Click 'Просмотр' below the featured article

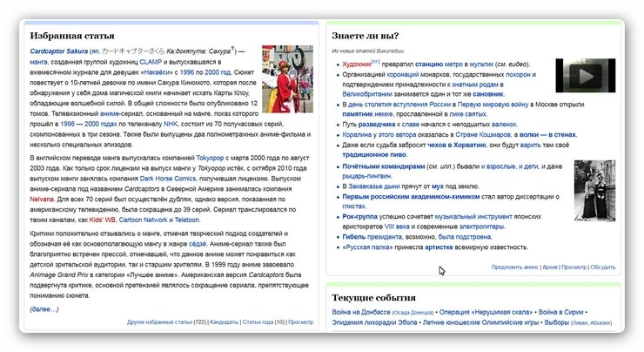pos(300,322)
